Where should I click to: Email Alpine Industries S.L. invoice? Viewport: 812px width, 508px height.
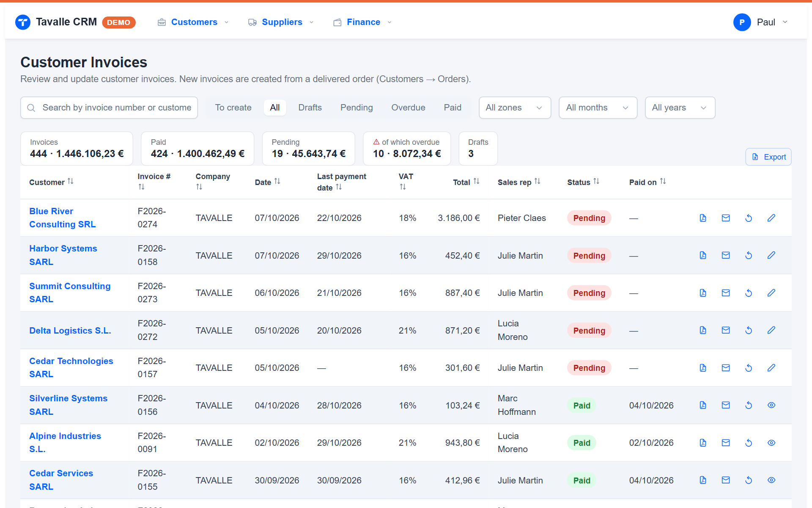[726, 443]
